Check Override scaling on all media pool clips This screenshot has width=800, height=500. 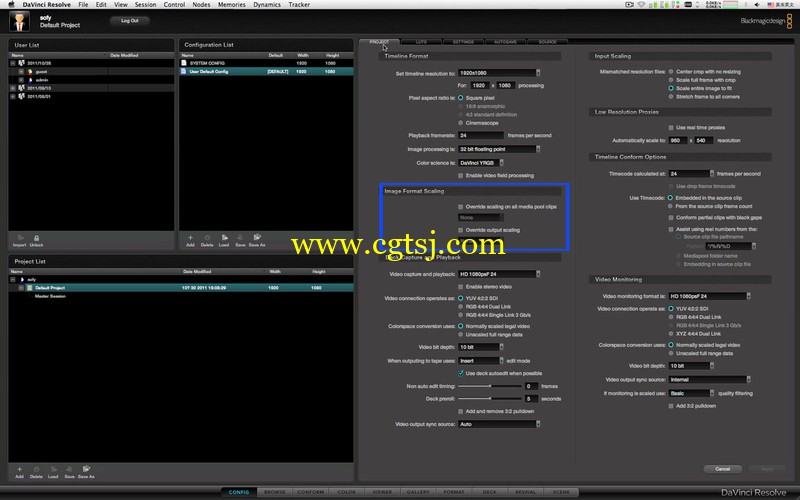point(461,207)
